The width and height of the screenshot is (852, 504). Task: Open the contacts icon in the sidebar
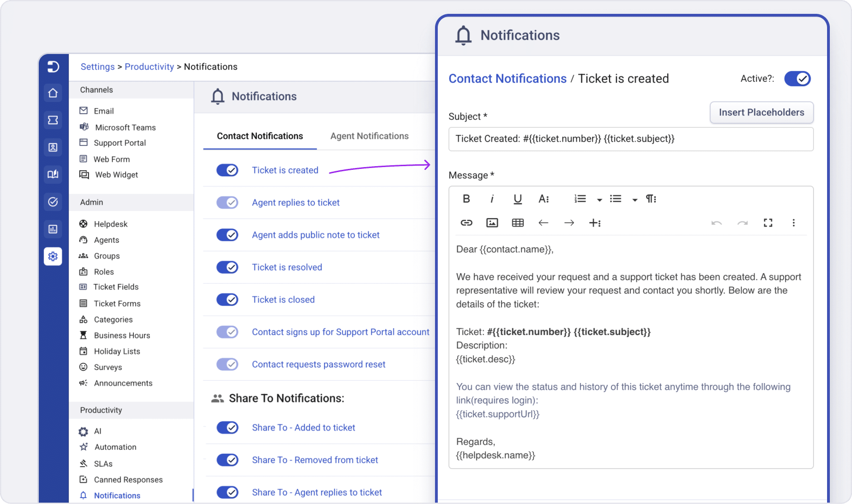[53, 147]
